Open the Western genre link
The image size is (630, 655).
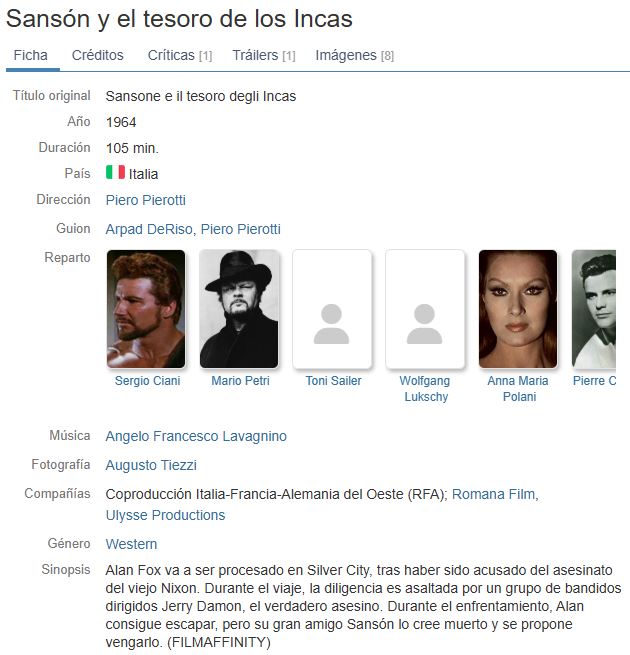tap(131, 544)
